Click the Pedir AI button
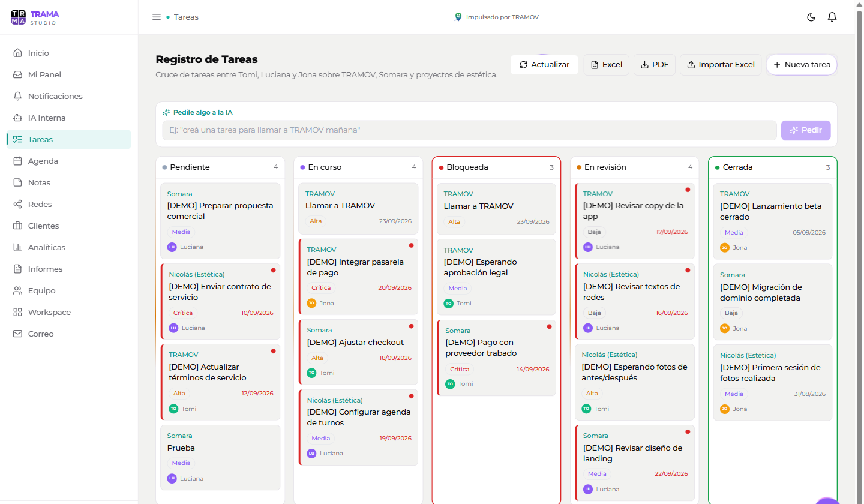This screenshot has height=504, width=864. (806, 130)
